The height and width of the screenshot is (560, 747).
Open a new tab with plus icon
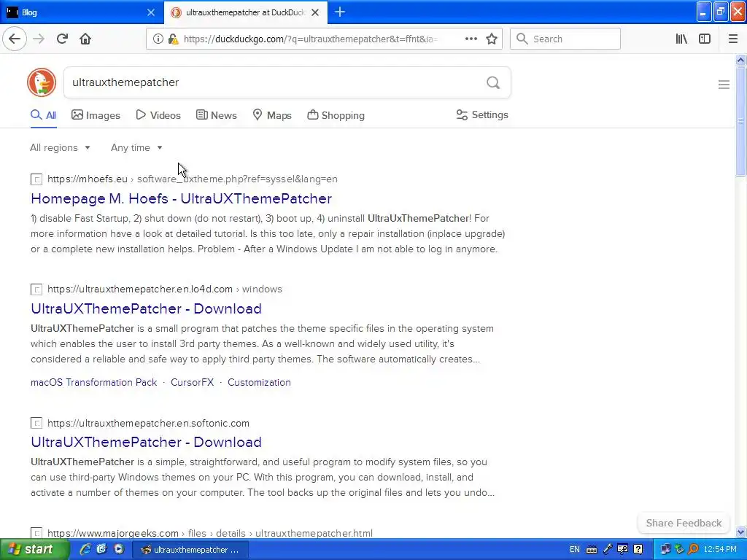[x=340, y=12]
